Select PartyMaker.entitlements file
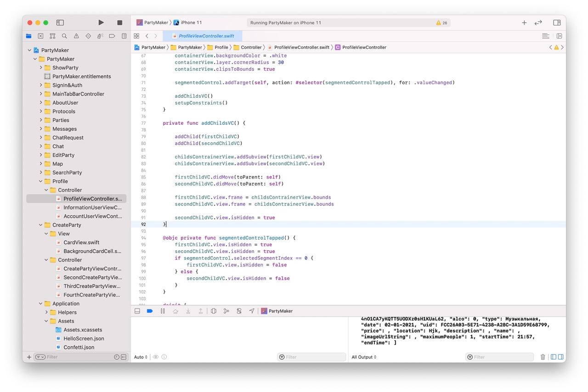The width and height of the screenshot is (588, 392). click(x=76, y=76)
